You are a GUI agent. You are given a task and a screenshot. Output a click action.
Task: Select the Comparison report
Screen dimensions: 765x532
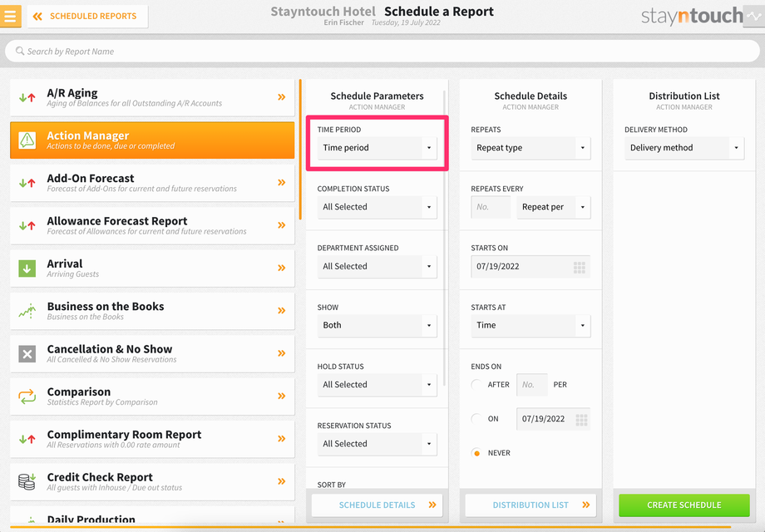click(152, 396)
